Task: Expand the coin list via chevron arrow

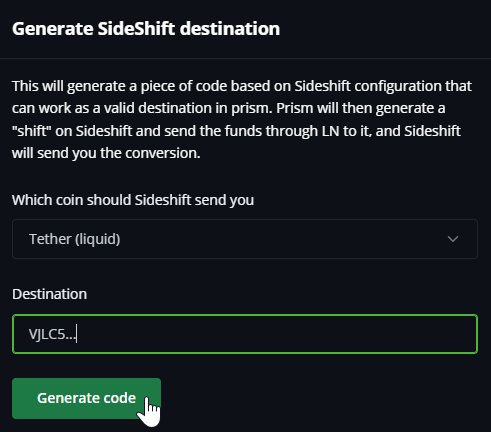Action: pyautogui.click(x=453, y=239)
